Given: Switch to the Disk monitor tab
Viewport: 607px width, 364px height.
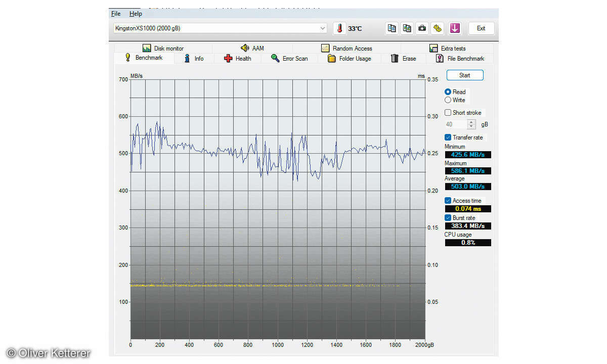Looking at the screenshot, I should (x=163, y=48).
